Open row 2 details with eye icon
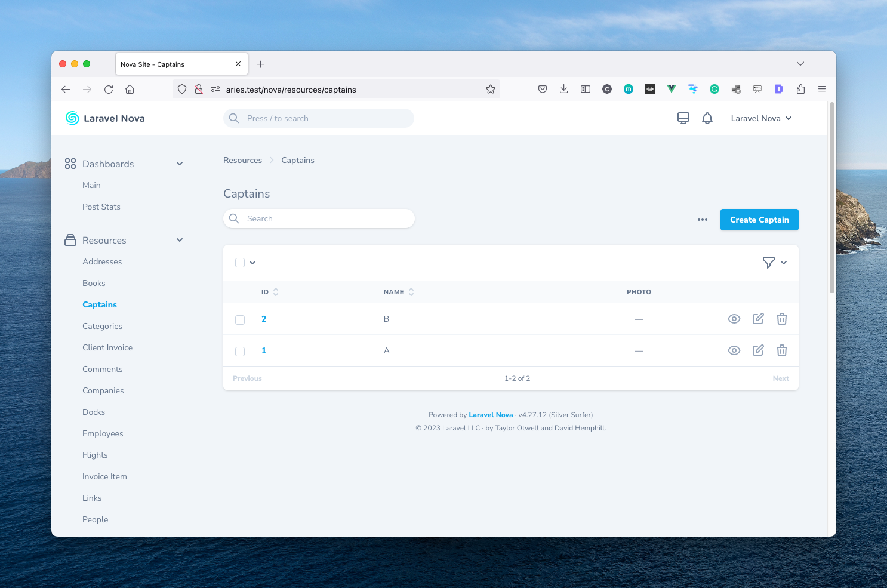The width and height of the screenshot is (887, 588). [734, 319]
